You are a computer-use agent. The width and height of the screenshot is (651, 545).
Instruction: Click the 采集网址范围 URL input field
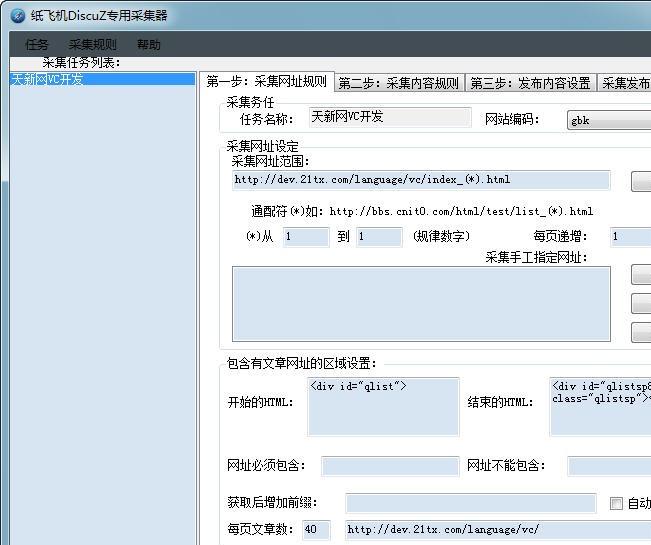420,180
